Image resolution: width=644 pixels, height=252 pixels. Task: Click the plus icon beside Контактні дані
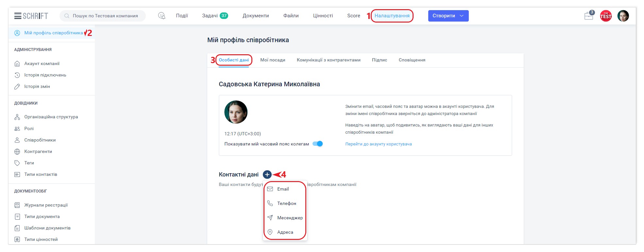267,175
